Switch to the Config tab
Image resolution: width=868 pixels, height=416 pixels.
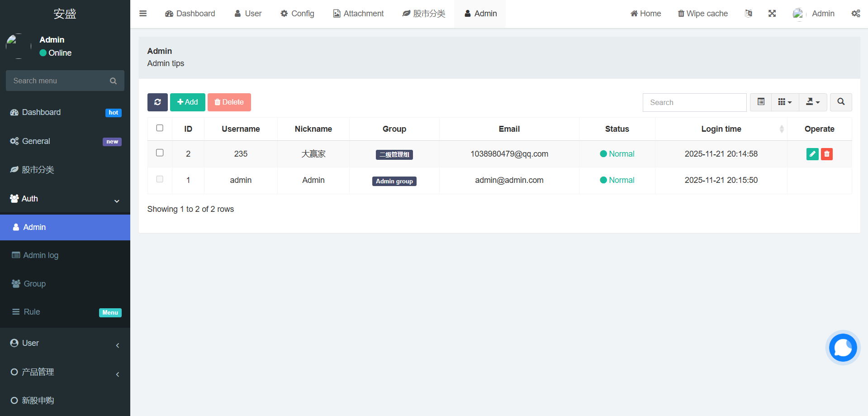297,14
